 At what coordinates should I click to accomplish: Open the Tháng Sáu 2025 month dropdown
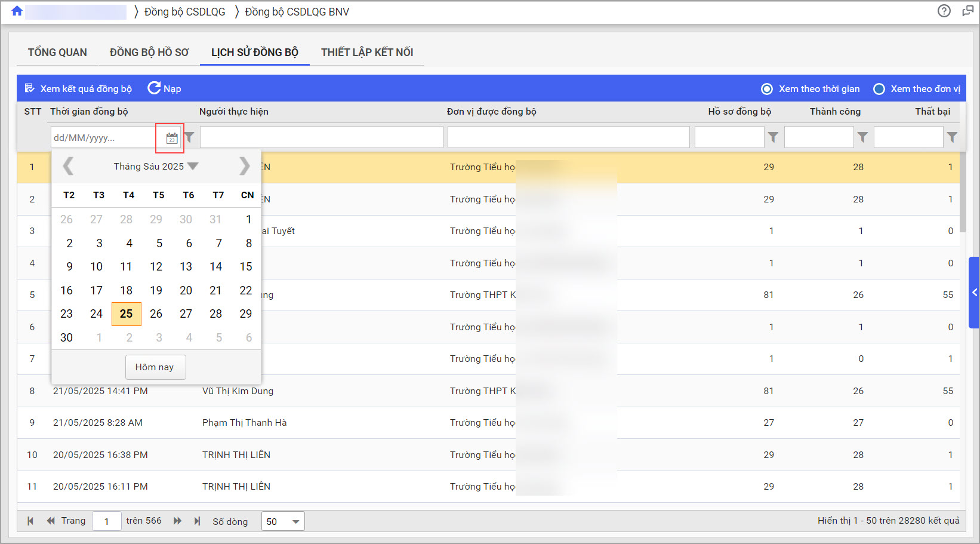click(156, 166)
